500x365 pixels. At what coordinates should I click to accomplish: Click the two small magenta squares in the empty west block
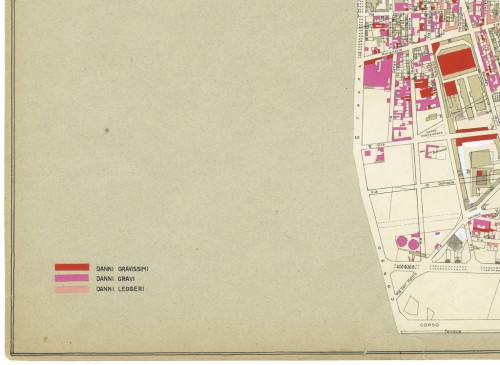coord(375,154)
